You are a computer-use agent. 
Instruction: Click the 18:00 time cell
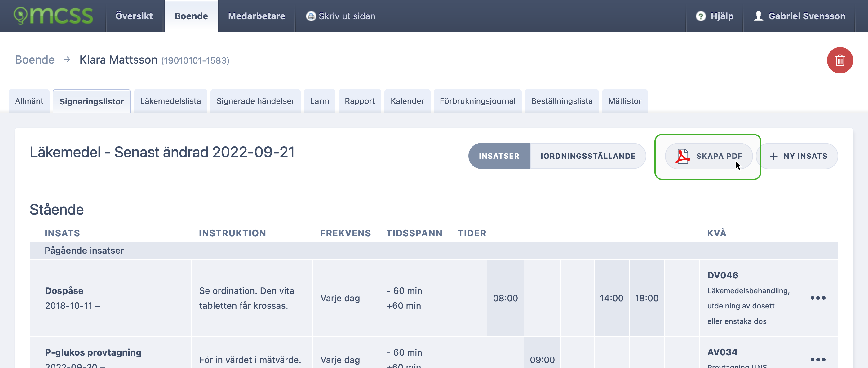click(646, 298)
